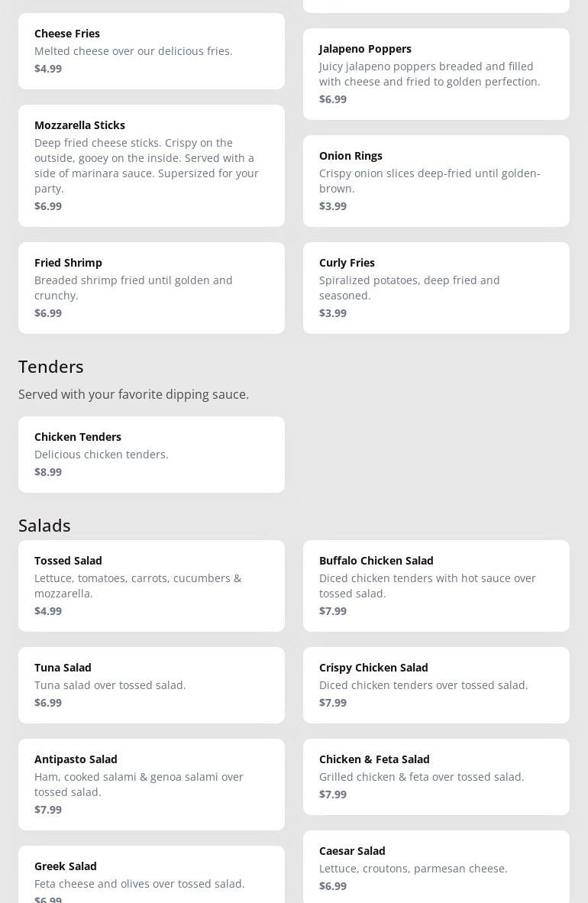Add Fried Shrimp item card

click(151, 288)
